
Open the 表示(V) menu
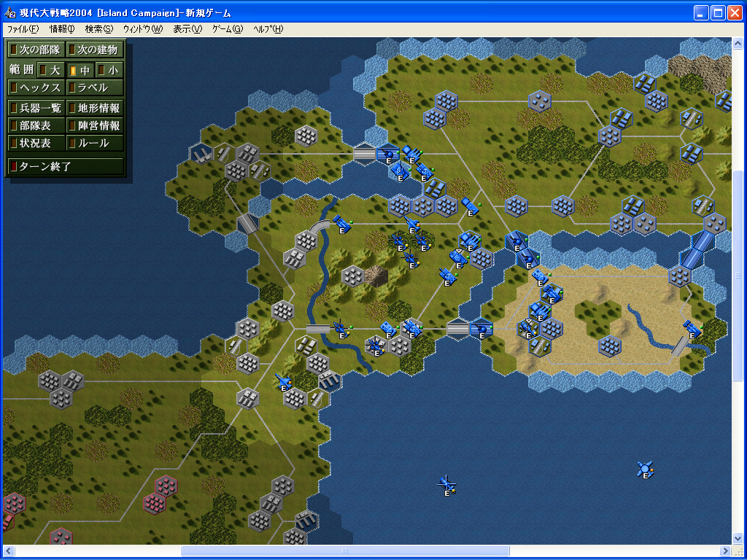point(187,29)
